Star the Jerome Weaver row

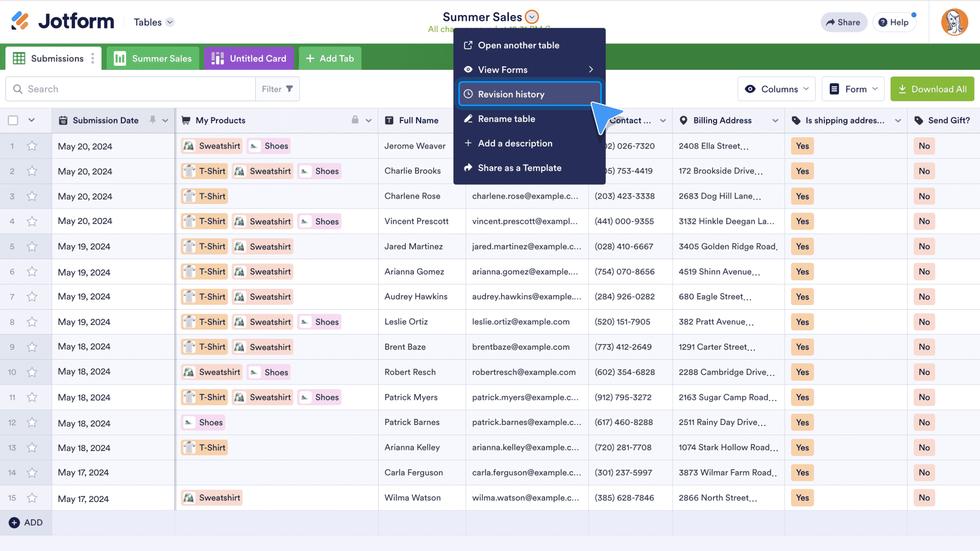point(32,146)
